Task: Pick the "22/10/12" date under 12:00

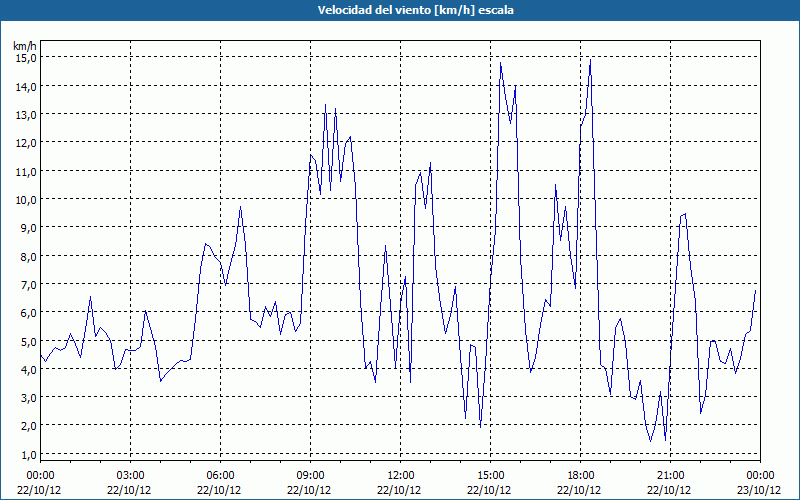Action: (x=399, y=490)
